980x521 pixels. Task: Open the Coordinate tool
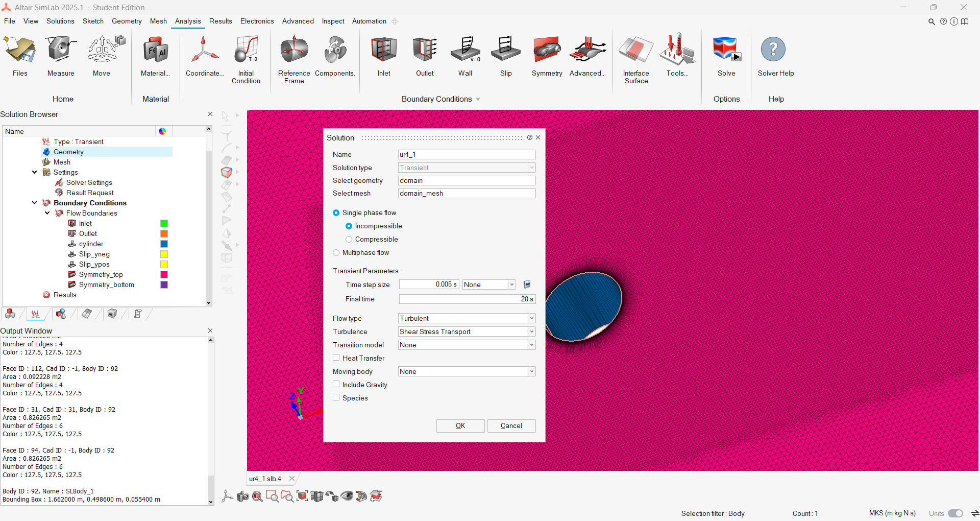(205, 56)
